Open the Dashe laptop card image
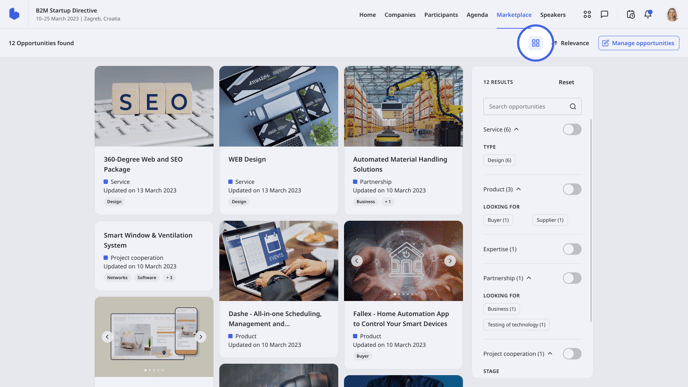 click(x=279, y=261)
